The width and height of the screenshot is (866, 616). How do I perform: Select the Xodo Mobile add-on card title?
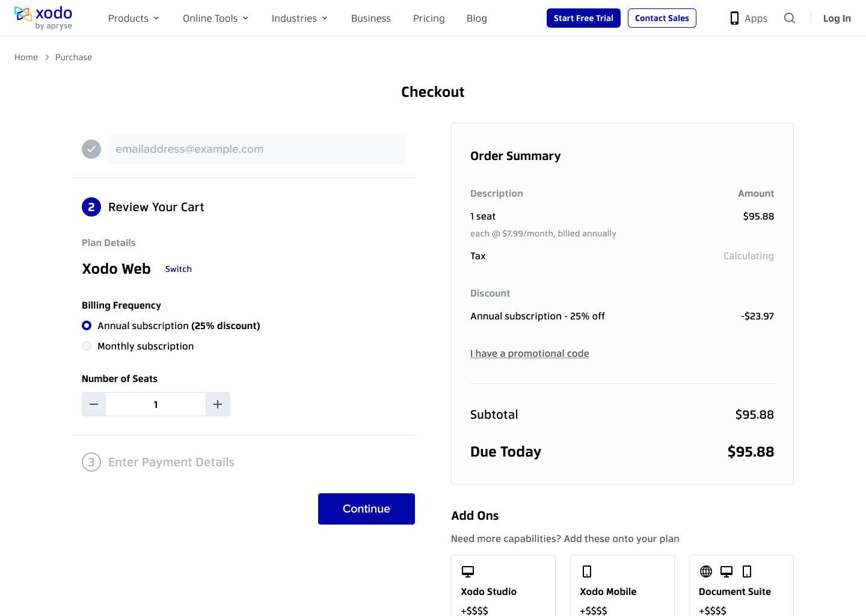(608, 591)
